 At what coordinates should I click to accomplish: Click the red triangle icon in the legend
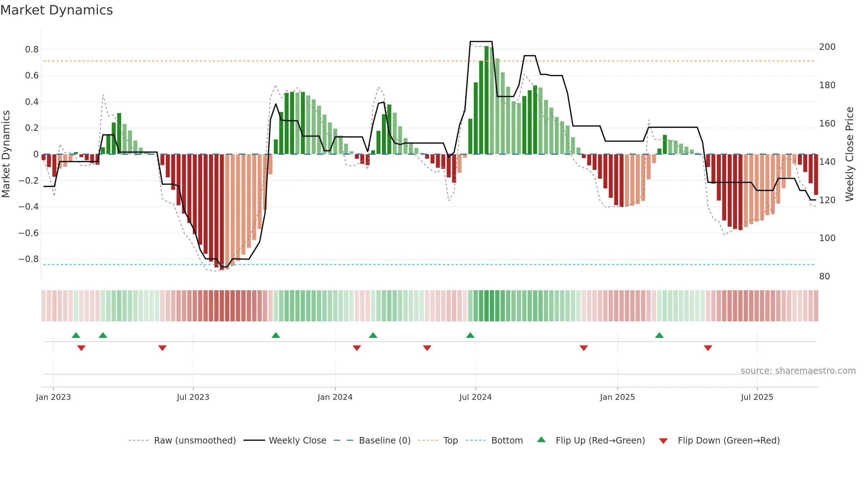click(x=663, y=441)
